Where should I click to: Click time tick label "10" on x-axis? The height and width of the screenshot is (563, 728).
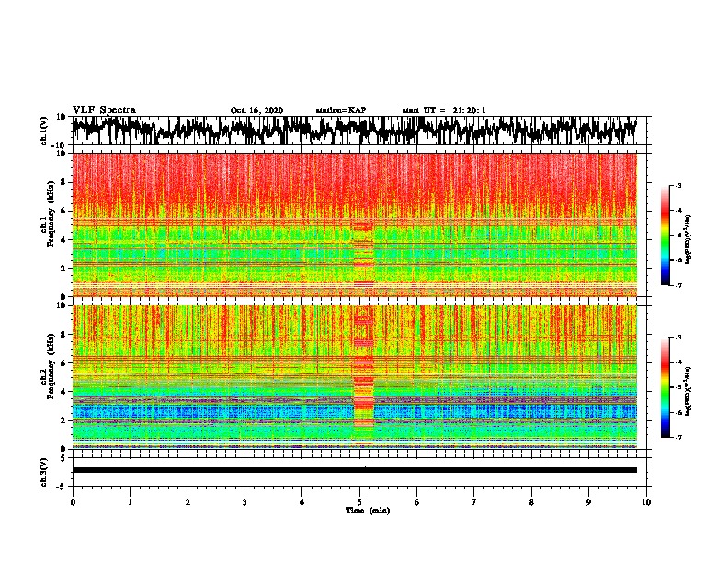click(646, 502)
